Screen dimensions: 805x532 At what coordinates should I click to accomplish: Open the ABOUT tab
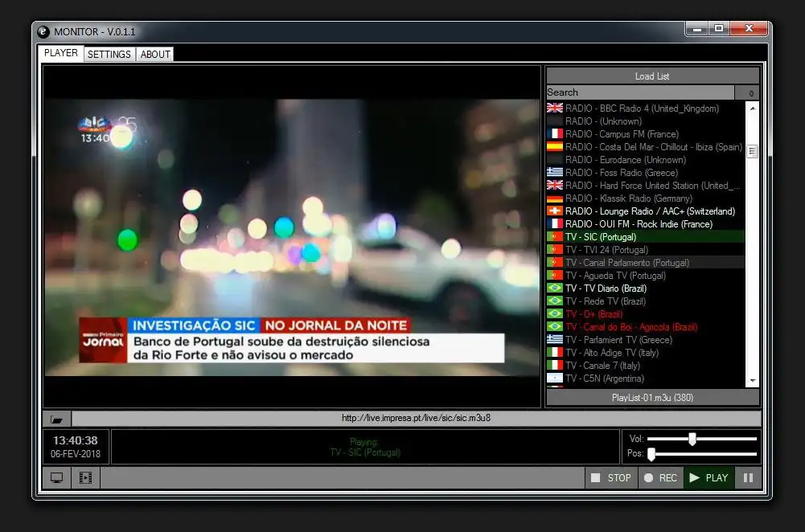[155, 55]
